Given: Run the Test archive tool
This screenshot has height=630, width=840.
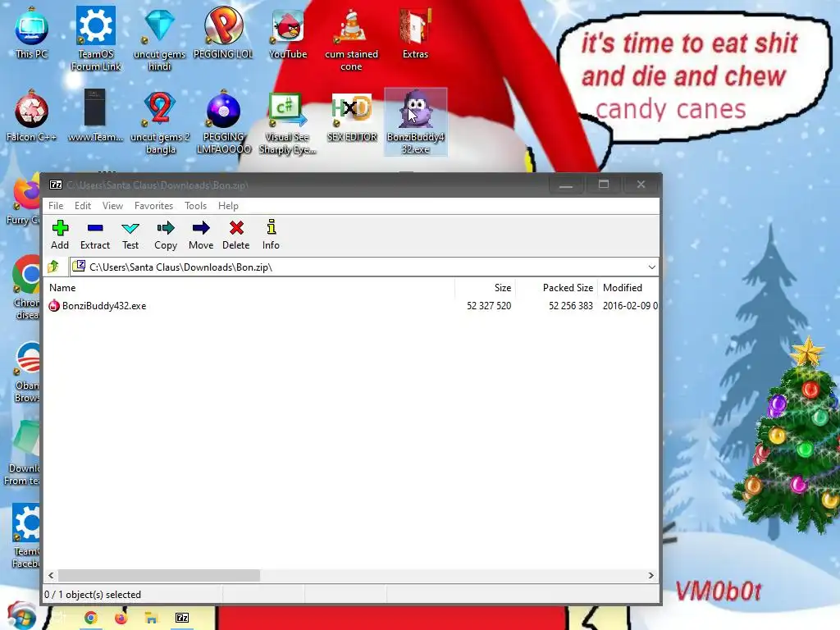Looking at the screenshot, I should click(x=130, y=235).
